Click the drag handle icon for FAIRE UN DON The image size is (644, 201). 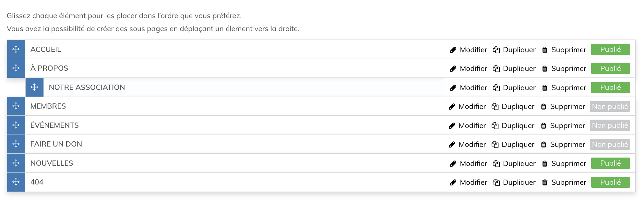pos(16,144)
